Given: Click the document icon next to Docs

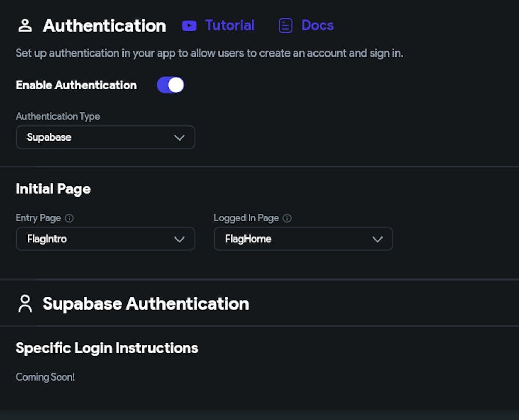Looking at the screenshot, I should click(285, 25).
